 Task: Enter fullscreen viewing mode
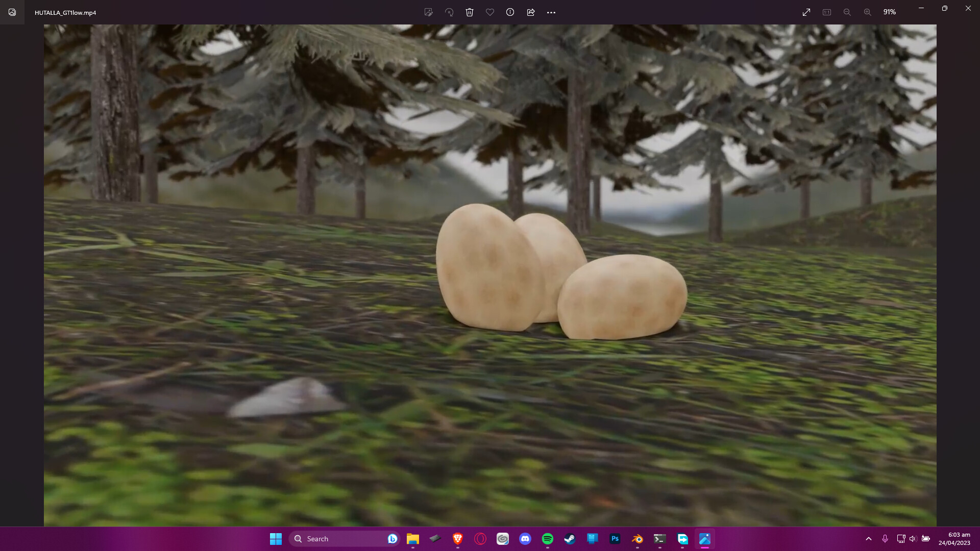point(806,12)
